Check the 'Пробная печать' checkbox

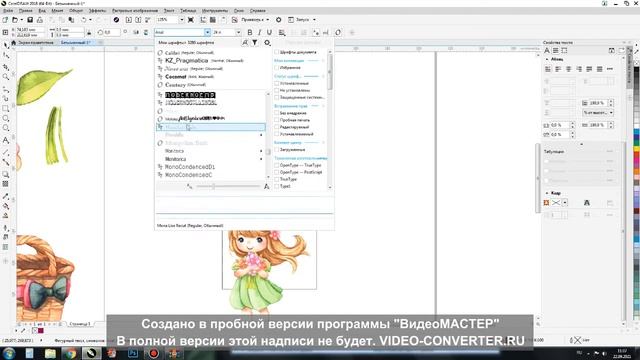(x=277, y=120)
